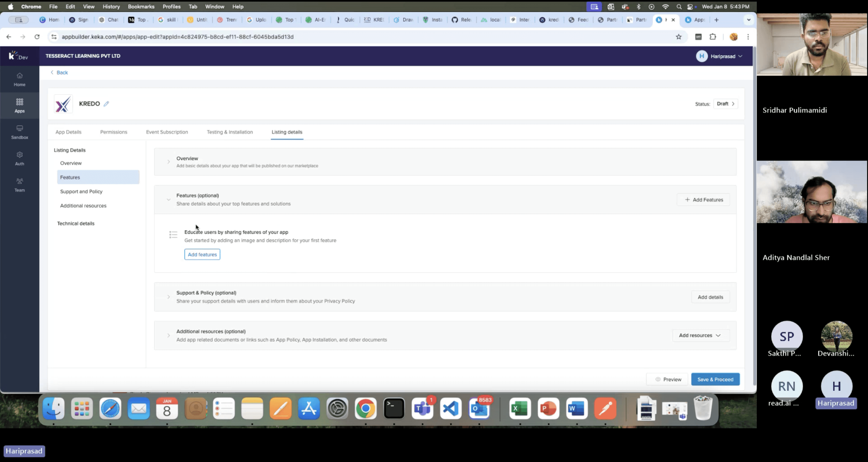
Task: Open Chrome extensions puzzle icon
Action: (713, 37)
